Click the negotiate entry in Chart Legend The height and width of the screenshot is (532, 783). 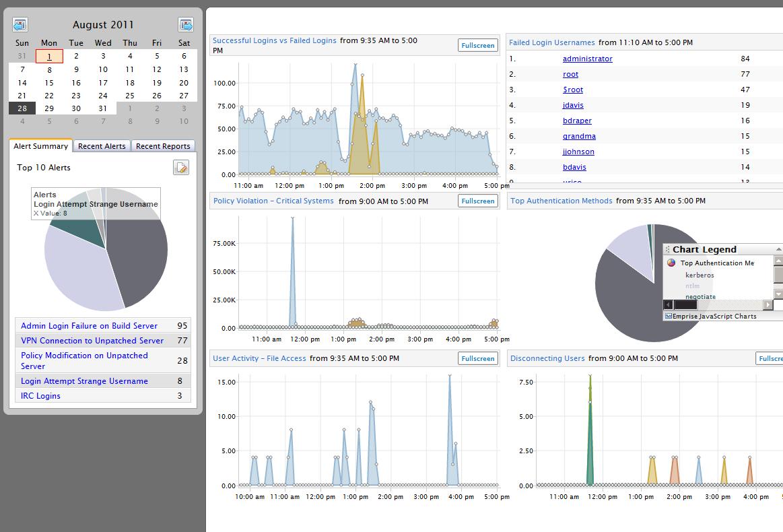[x=701, y=297]
